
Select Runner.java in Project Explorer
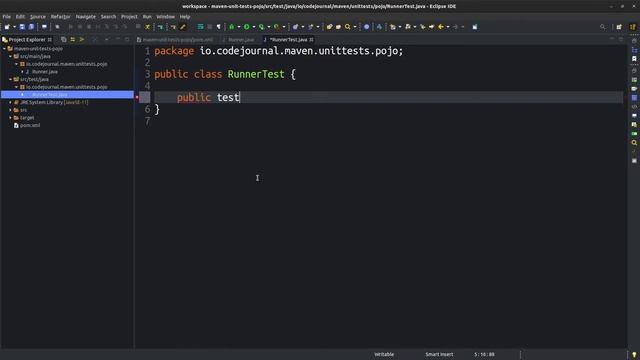[x=44, y=72]
